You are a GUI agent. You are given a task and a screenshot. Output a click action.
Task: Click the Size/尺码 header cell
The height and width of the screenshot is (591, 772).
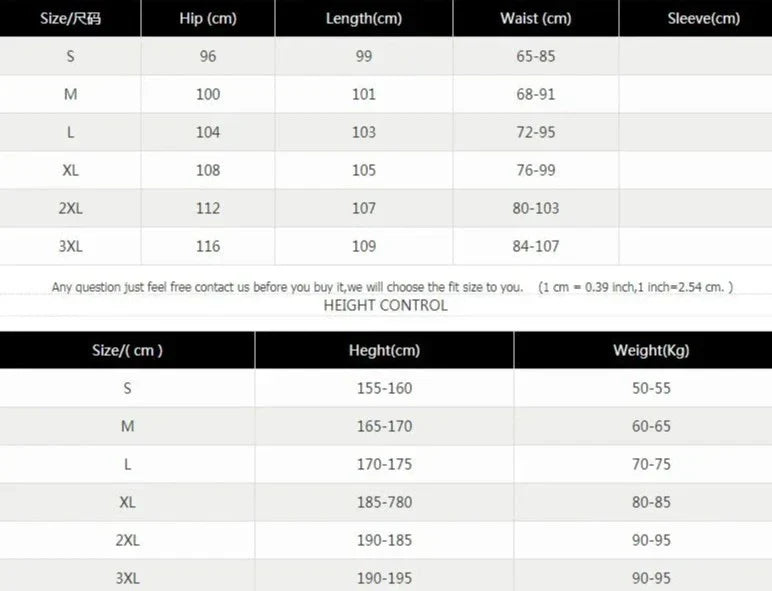(x=70, y=18)
